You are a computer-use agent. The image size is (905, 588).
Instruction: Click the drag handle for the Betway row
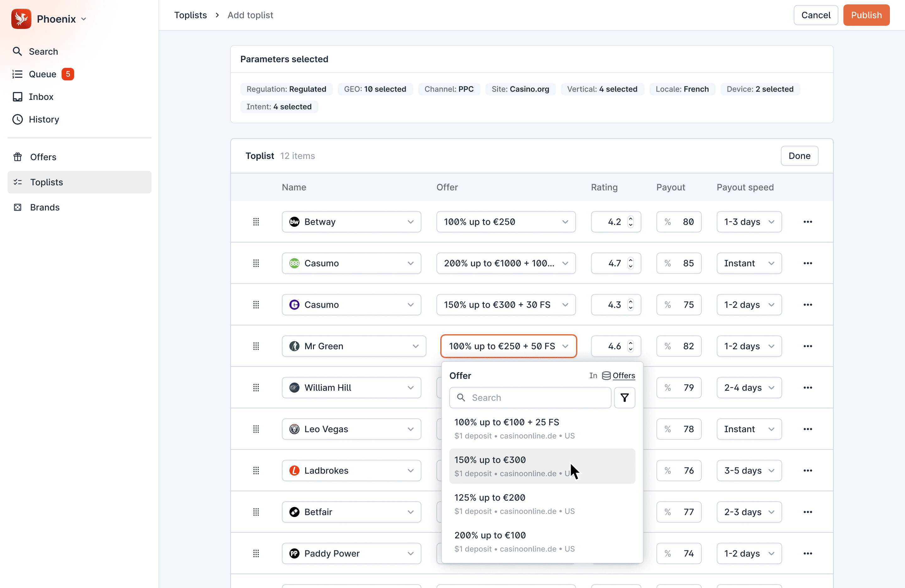click(256, 221)
